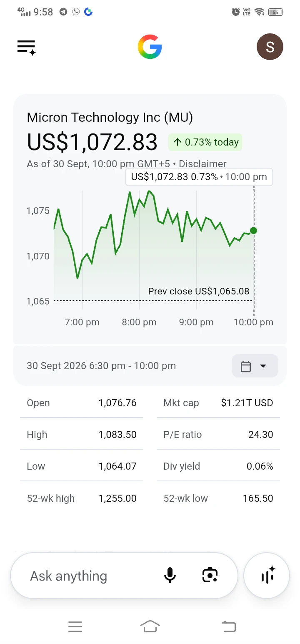Tap the Ask anything search field
Viewport: 300px width, 644px height.
(x=124, y=576)
